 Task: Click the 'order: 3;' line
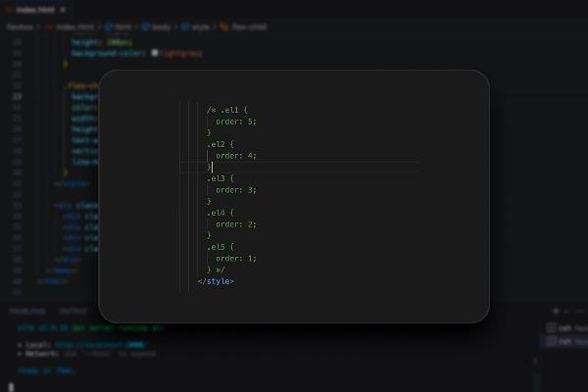(236, 190)
